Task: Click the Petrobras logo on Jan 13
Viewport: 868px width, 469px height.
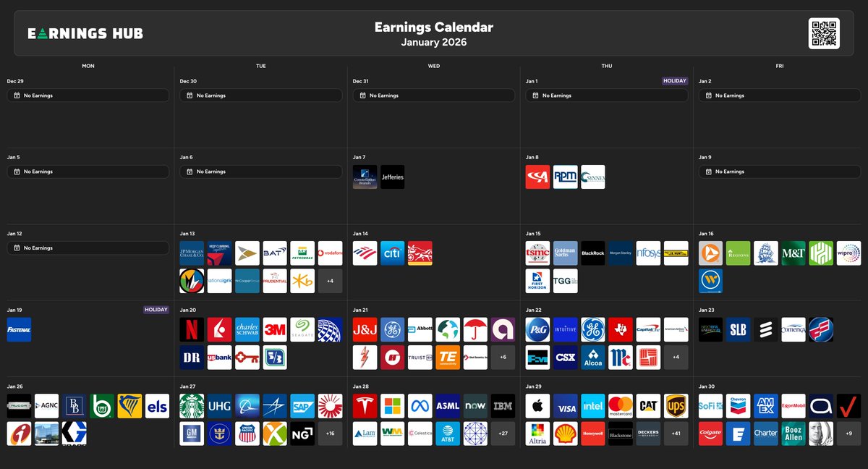Action: click(302, 253)
